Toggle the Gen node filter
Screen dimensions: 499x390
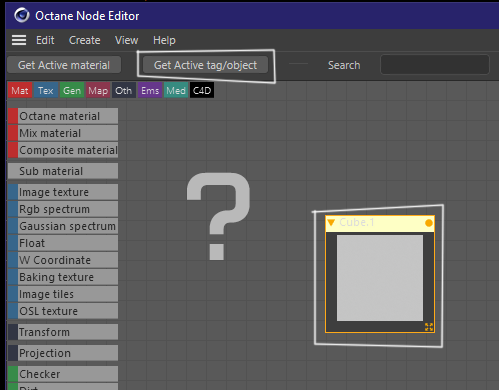[72, 90]
